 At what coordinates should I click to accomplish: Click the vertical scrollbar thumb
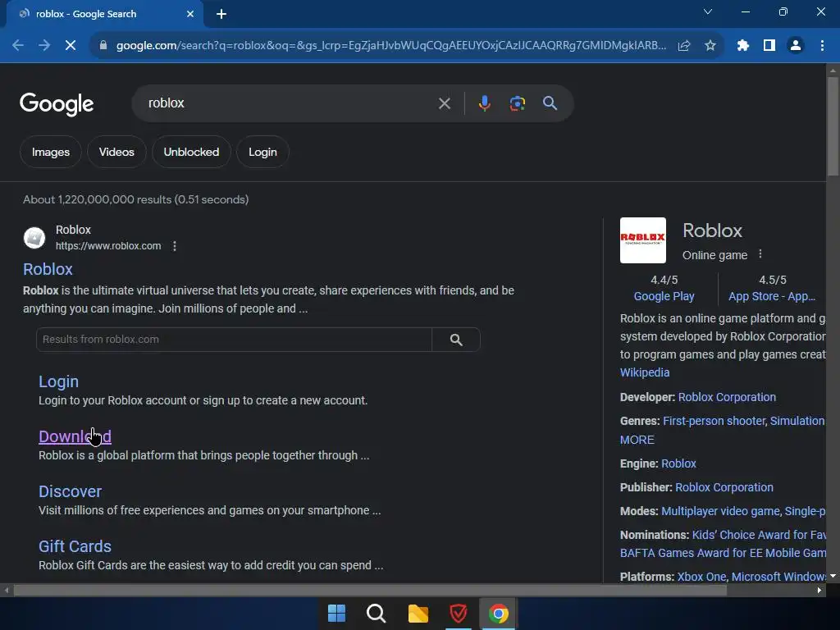(833, 126)
